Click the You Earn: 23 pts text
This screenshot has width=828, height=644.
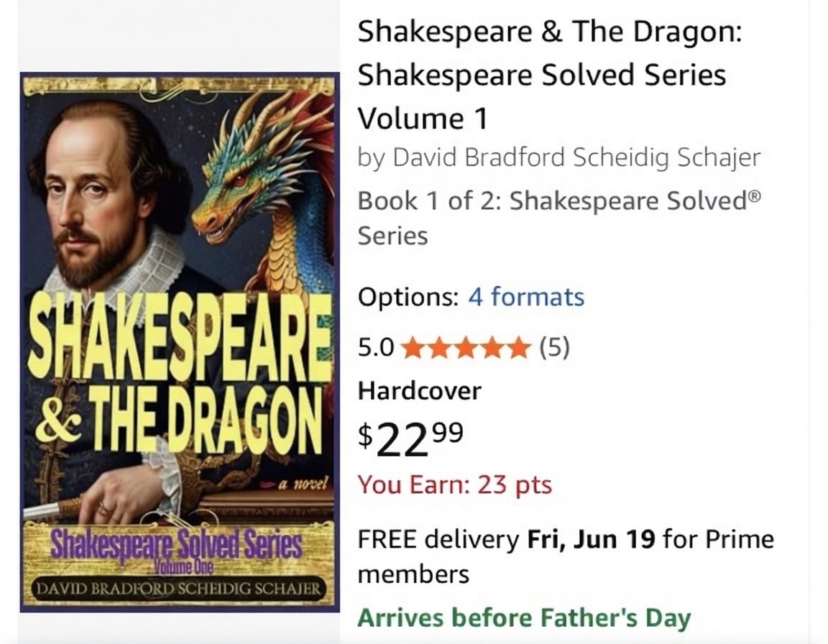455,484
